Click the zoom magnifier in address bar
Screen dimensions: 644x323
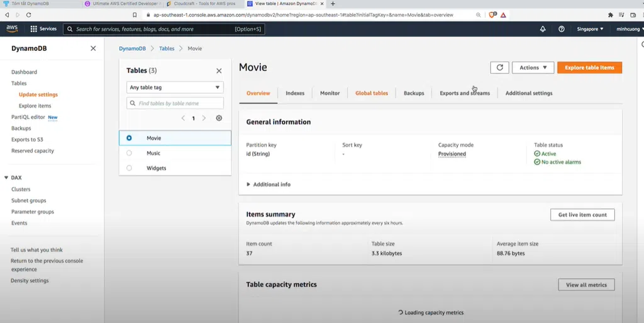(478, 14)
